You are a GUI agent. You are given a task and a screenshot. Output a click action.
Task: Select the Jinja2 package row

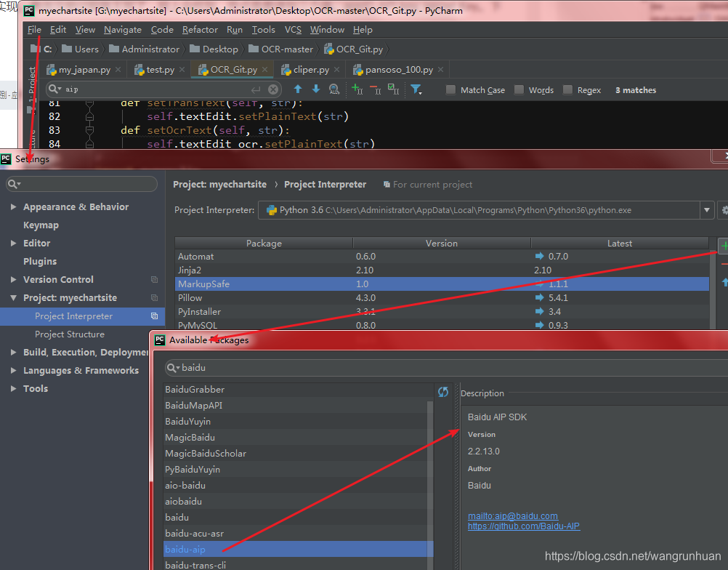click(x=442, y=270)
